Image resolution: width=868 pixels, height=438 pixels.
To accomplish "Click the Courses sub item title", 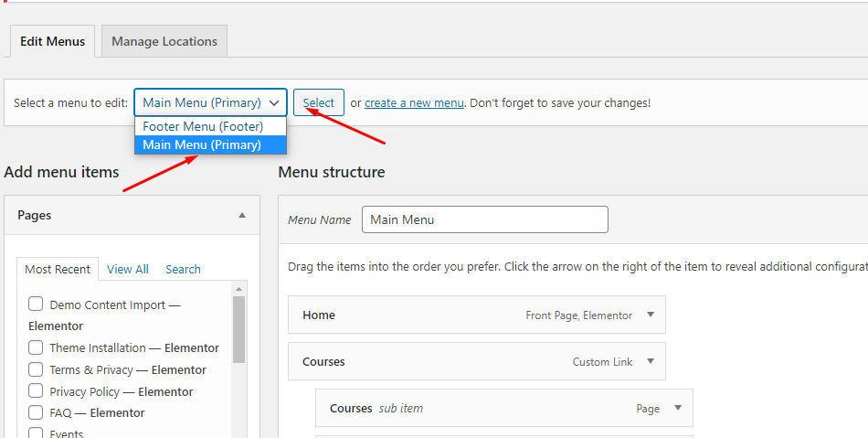I will point(351,408).
